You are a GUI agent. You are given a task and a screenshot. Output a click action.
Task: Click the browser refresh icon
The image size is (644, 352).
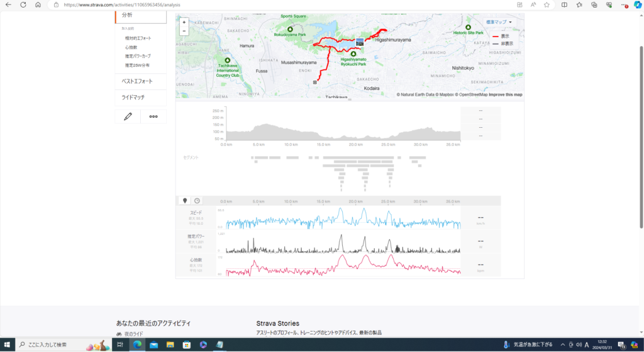pos(23,4)
